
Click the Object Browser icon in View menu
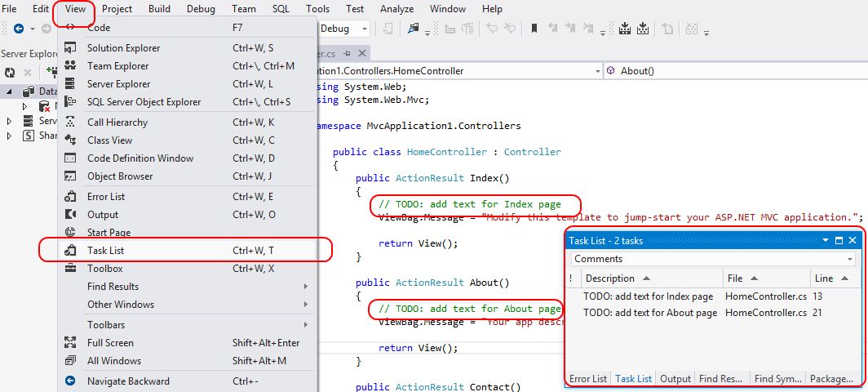pos(70,176)
